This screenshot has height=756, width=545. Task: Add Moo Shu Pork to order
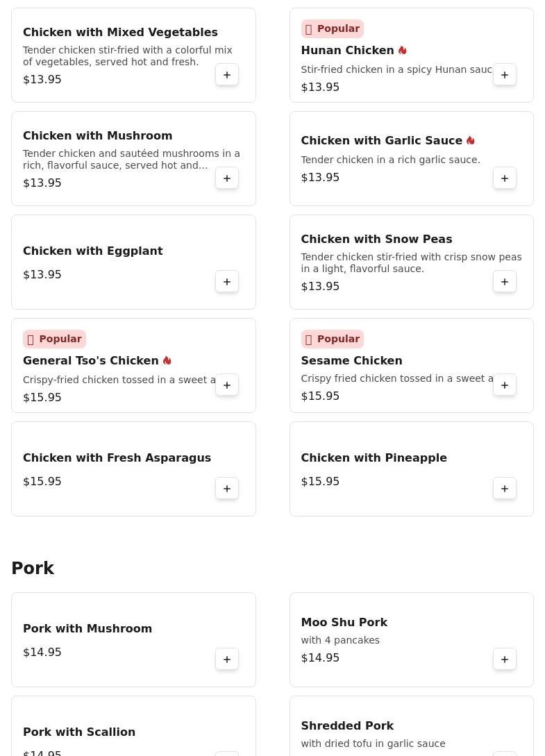pos(505,660)
